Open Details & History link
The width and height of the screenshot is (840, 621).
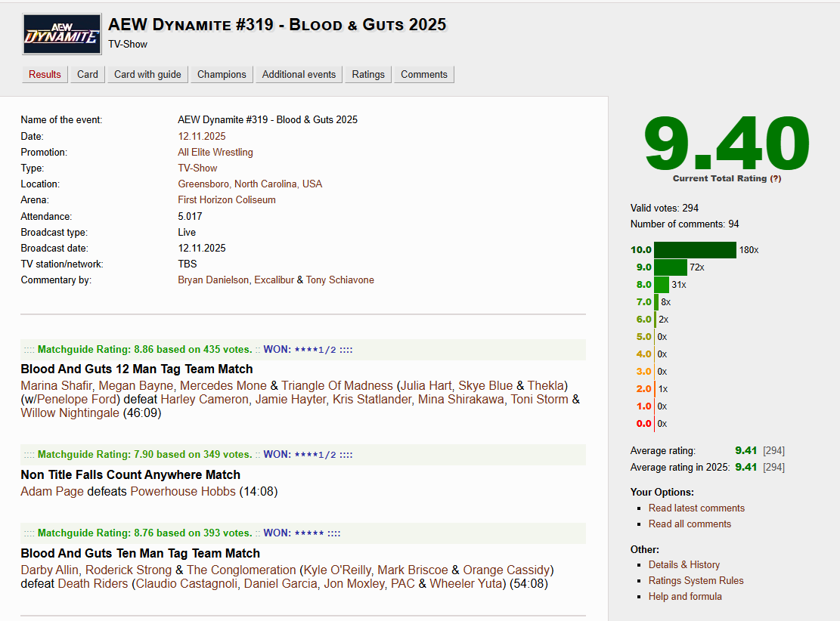pyautogui.click(x=683, y=565)
